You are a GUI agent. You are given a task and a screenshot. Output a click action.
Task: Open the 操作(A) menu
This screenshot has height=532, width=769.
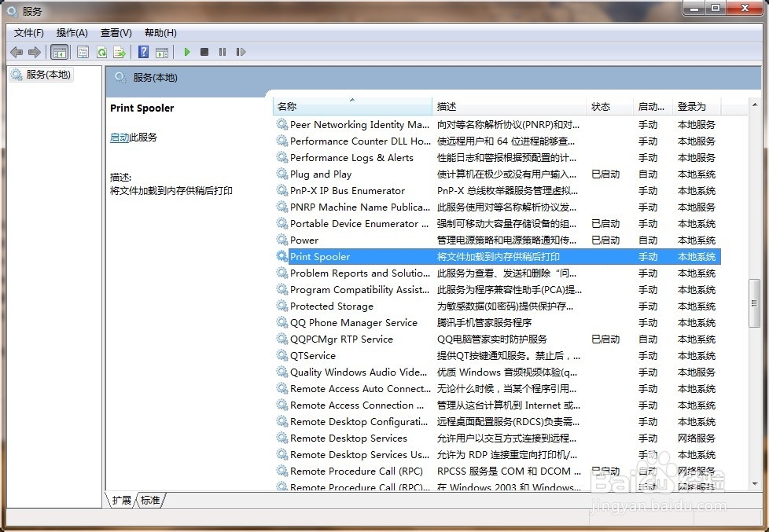click(72, 33)
